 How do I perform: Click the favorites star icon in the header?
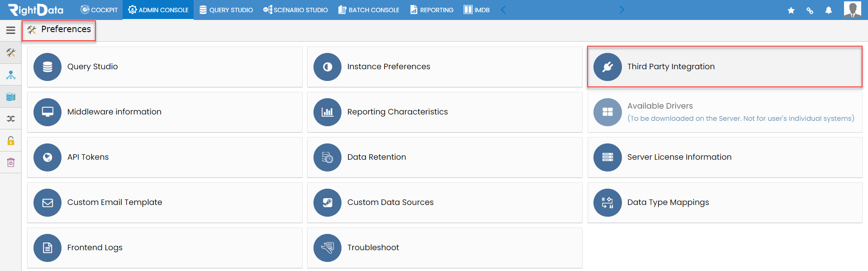click(791, 10)
